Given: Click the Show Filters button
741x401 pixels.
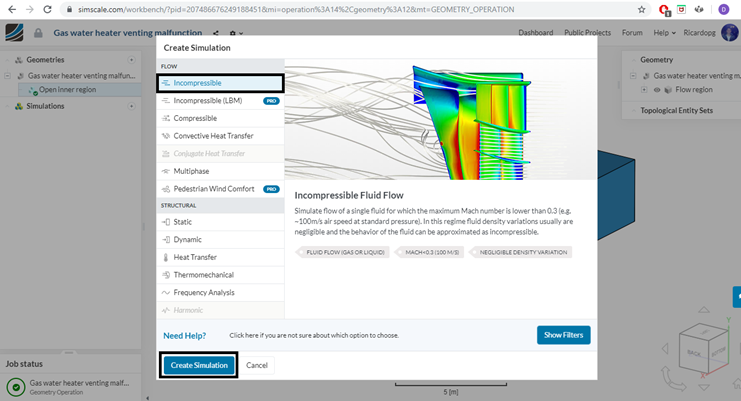Looking at the screenshot, I should click(x=563, y=335).
